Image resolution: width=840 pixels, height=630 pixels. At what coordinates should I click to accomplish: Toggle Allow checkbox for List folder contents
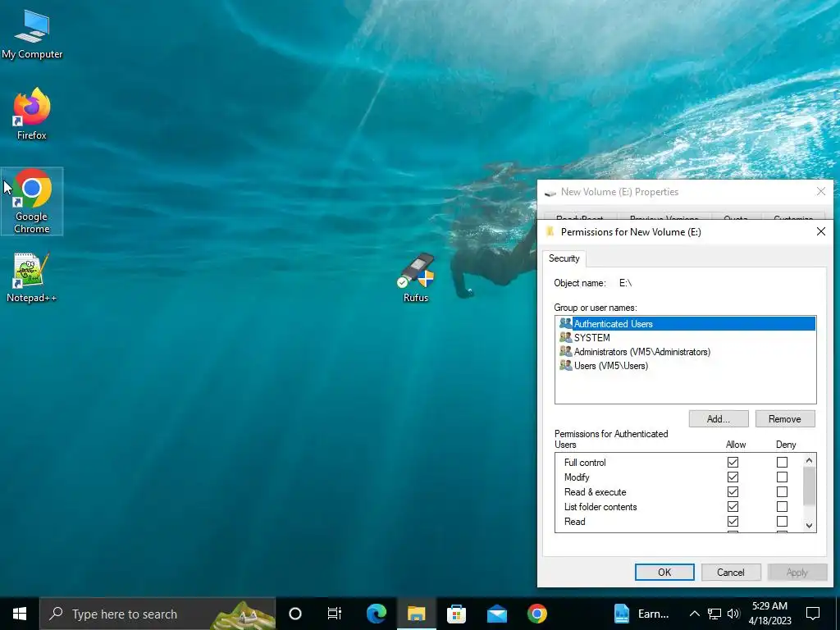click(x=733, y=506)
